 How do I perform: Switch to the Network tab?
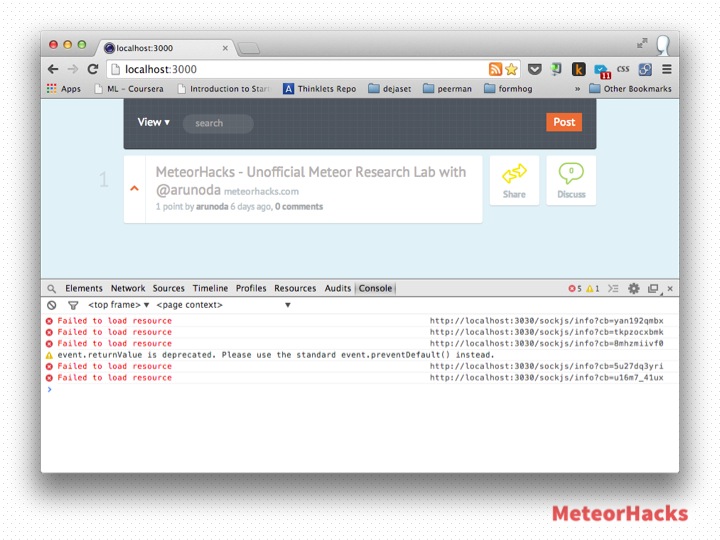pos(128,288)
